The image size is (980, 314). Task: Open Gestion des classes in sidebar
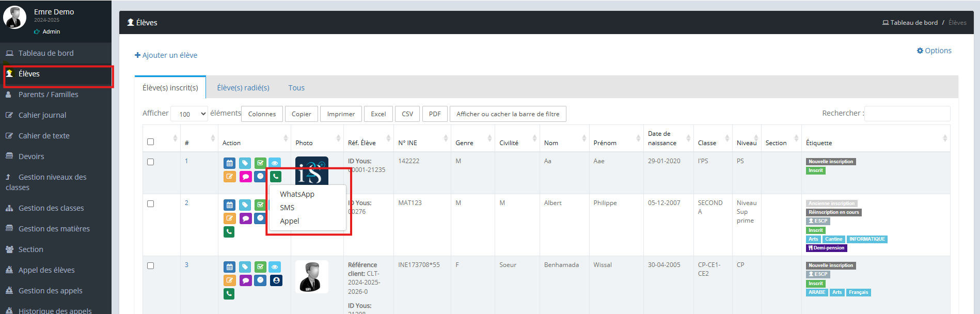tap(51, 208)
